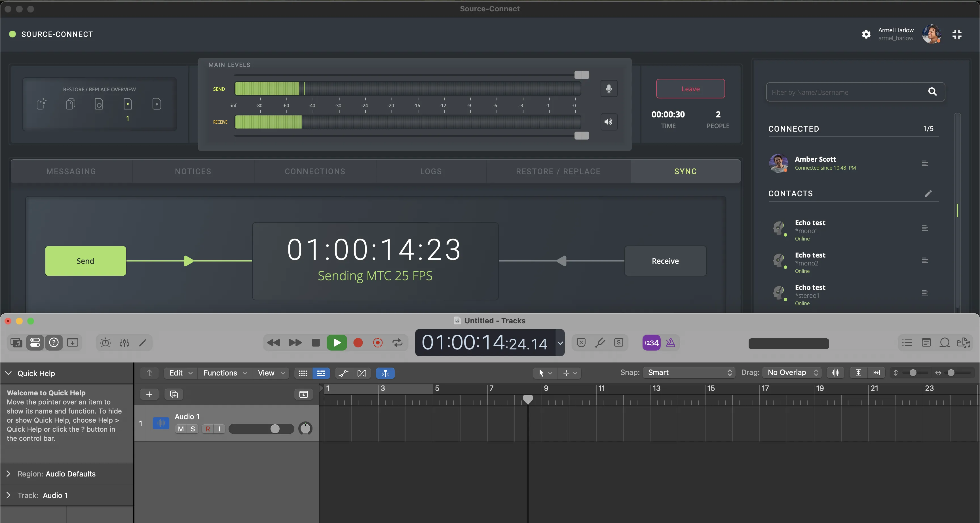Open Source-Connect settings gear

point(866,34)
